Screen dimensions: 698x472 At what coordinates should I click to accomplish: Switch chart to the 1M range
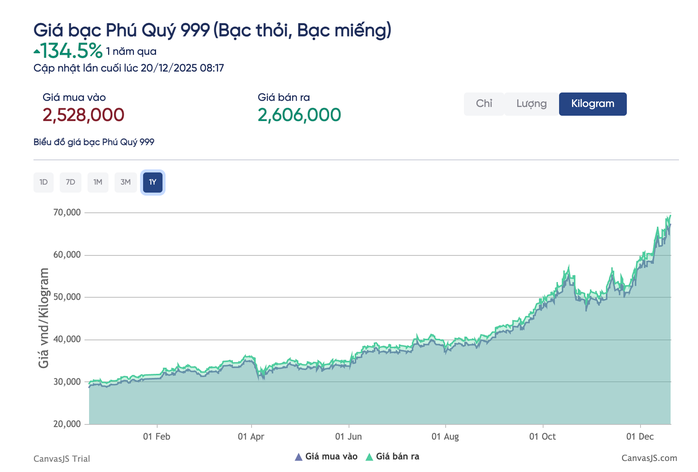[97, 182]
